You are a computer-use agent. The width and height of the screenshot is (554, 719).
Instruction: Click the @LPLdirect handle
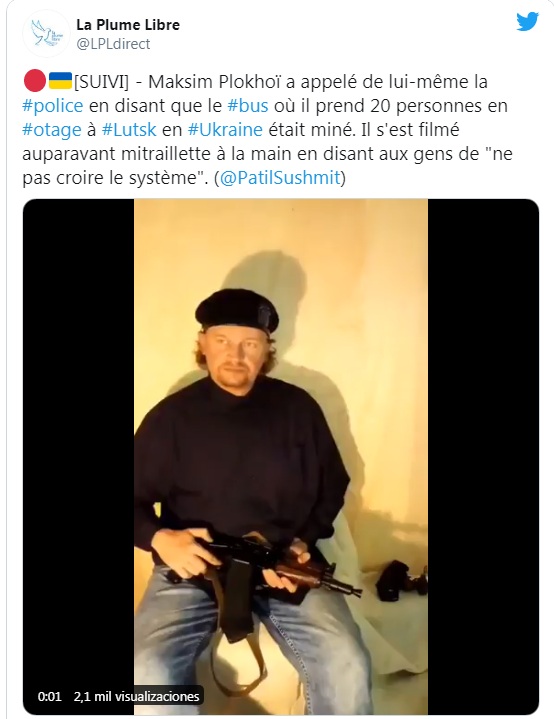[113, 44]
